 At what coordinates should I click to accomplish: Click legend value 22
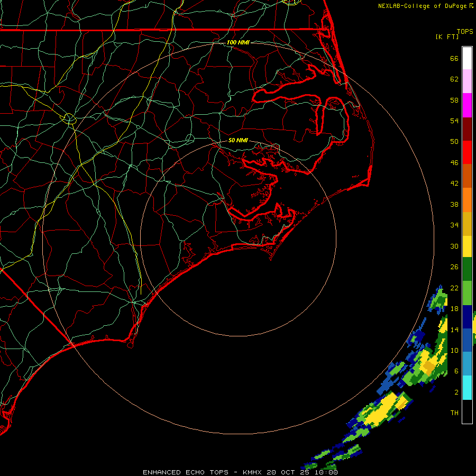click(454, 288)
